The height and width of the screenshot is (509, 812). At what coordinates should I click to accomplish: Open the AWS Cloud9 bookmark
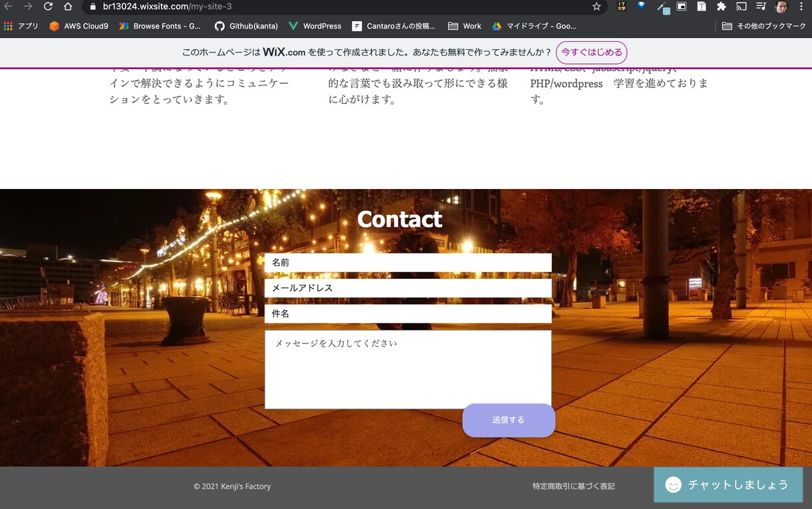click(x=79, y=26)
